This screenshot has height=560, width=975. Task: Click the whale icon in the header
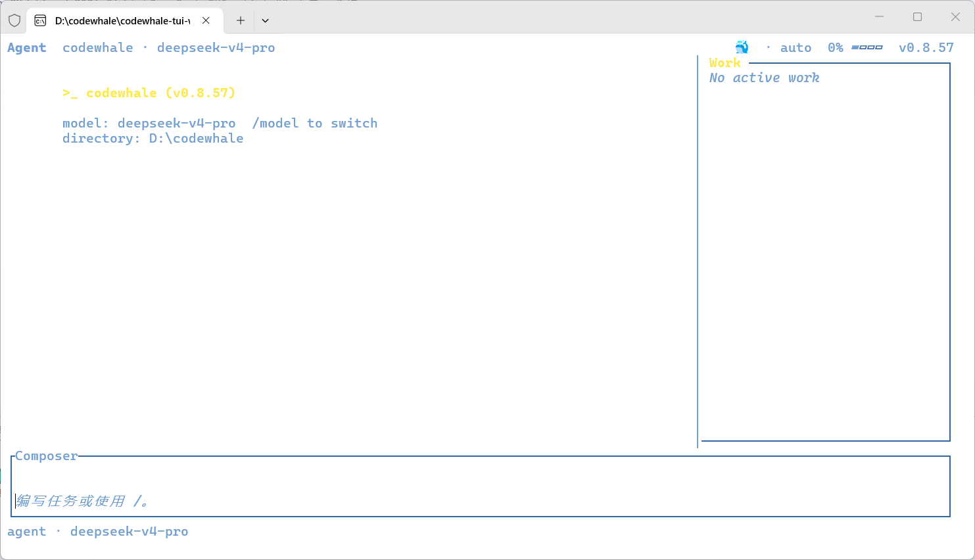(x=742, y=47)
